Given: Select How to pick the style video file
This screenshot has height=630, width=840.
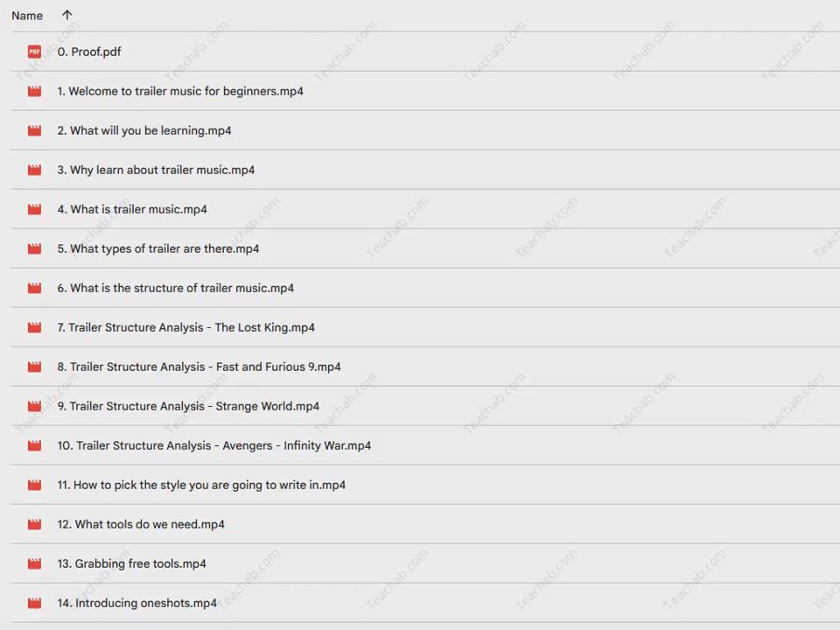Looking at the screenshot, I should 201,486.
